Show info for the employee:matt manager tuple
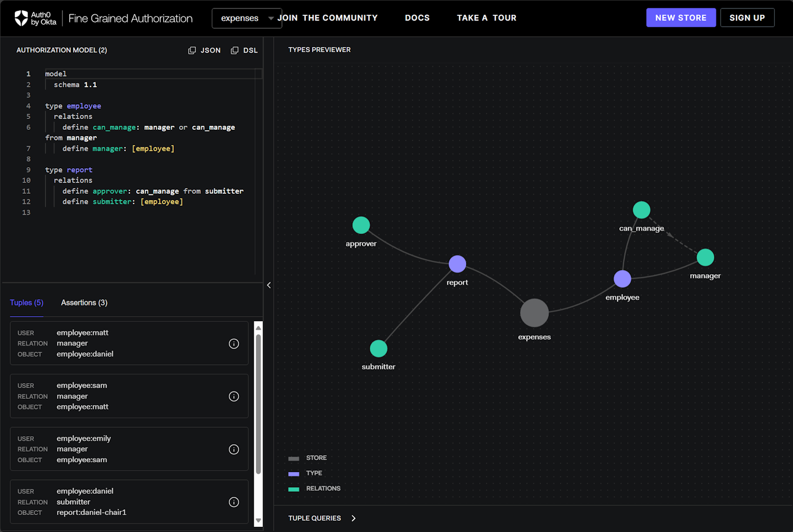793x532 pixels. pos(233,344)
